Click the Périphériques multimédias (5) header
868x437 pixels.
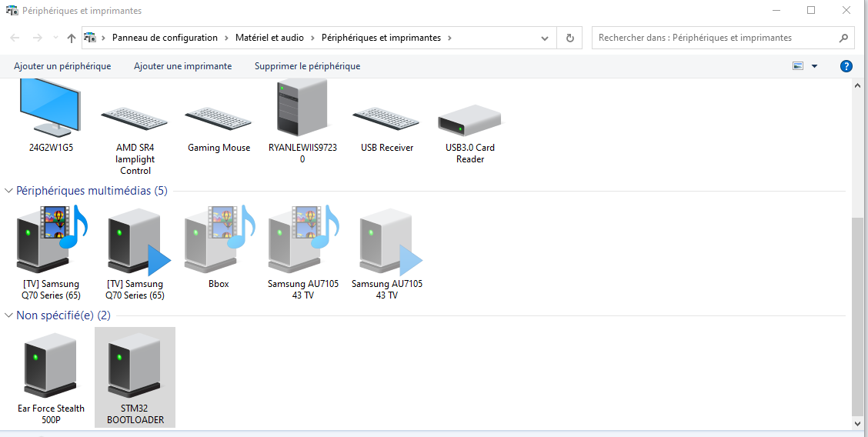(92, 191)
